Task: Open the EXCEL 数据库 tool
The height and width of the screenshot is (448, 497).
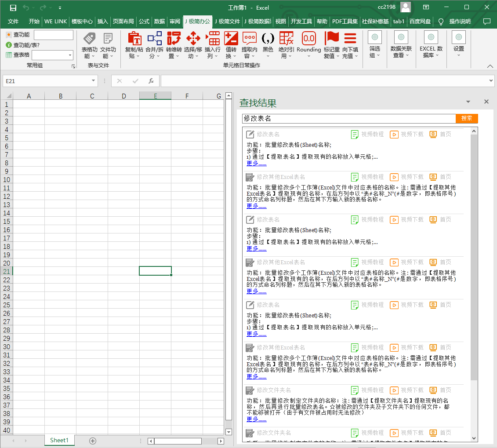Action: [x=431, y=45]
